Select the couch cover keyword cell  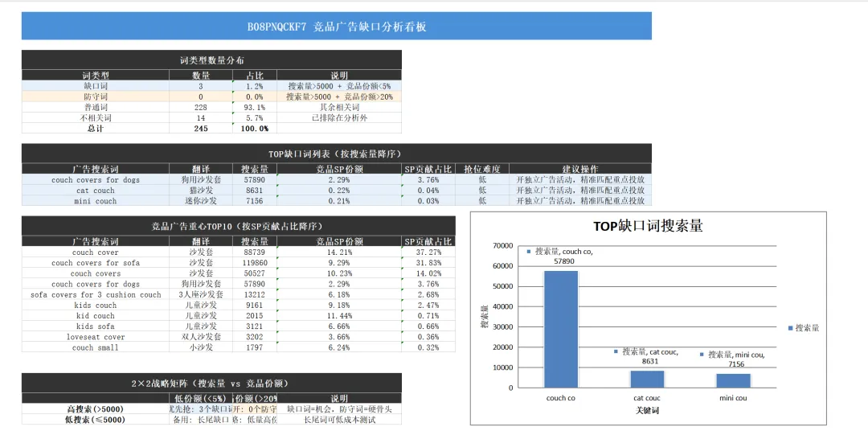95,252
